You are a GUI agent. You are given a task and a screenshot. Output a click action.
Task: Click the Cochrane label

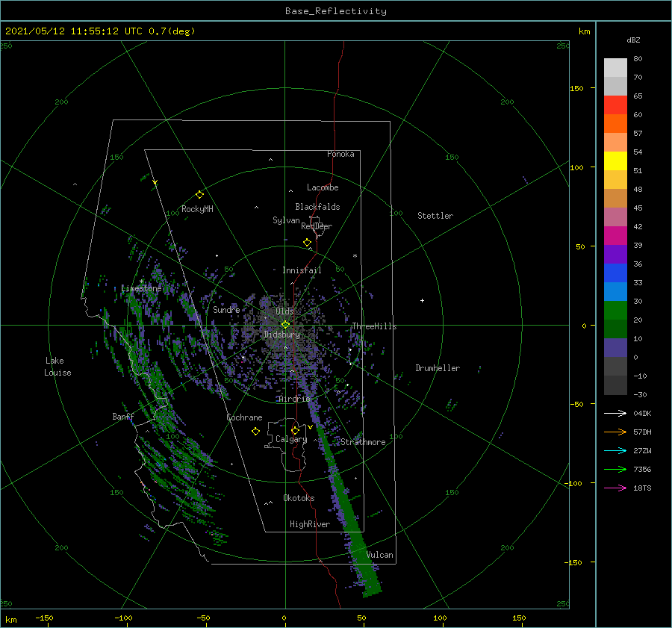tap(244, 417)
